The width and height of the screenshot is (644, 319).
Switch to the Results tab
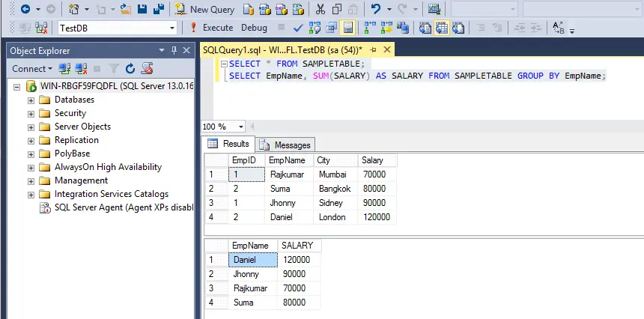click(x=228, y=144)
